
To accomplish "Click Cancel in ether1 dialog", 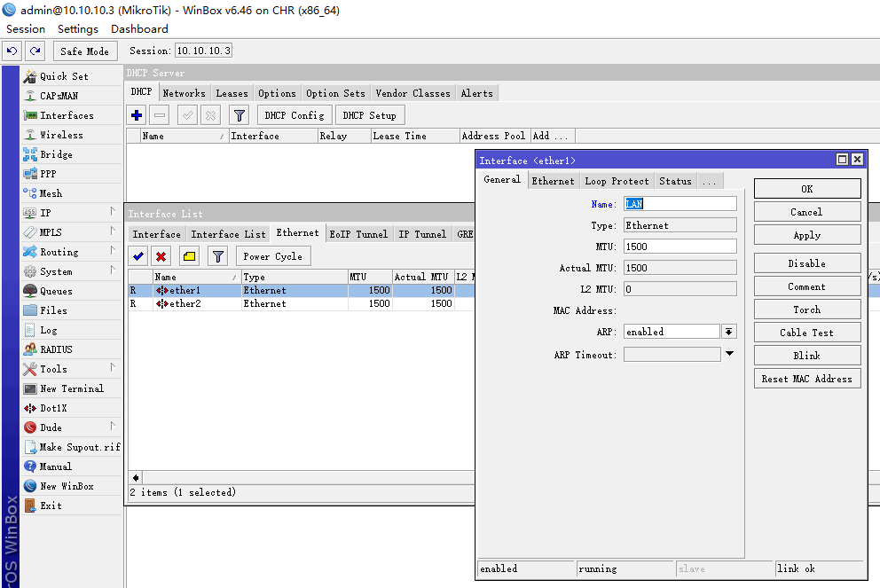I will tap(807, 212).
